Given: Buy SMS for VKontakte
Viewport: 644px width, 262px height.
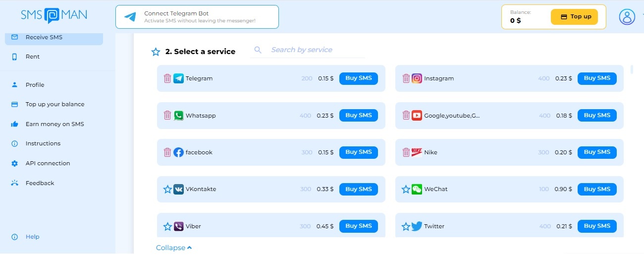Looking at the screenshot, I should coord(359,189).
